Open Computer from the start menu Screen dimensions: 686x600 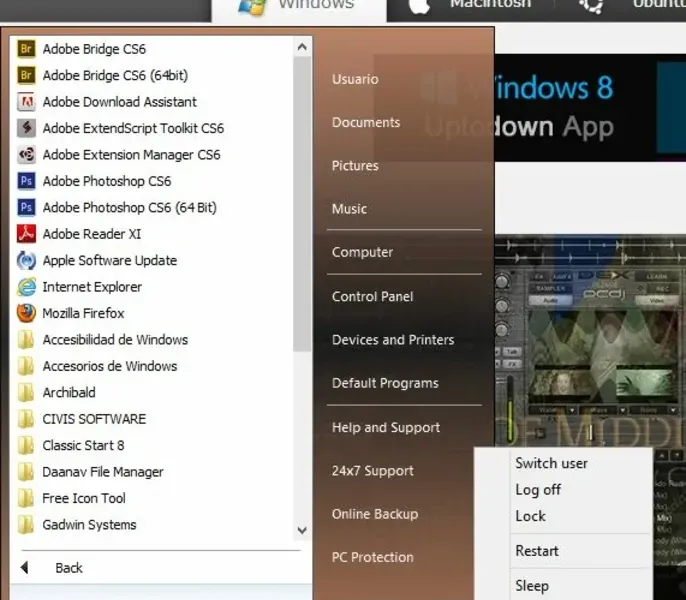pyautogui.click(x=362, y=252)
